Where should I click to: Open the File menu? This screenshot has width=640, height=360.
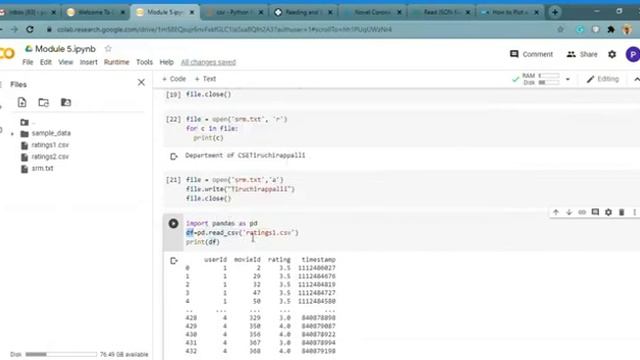coord(28,62)
